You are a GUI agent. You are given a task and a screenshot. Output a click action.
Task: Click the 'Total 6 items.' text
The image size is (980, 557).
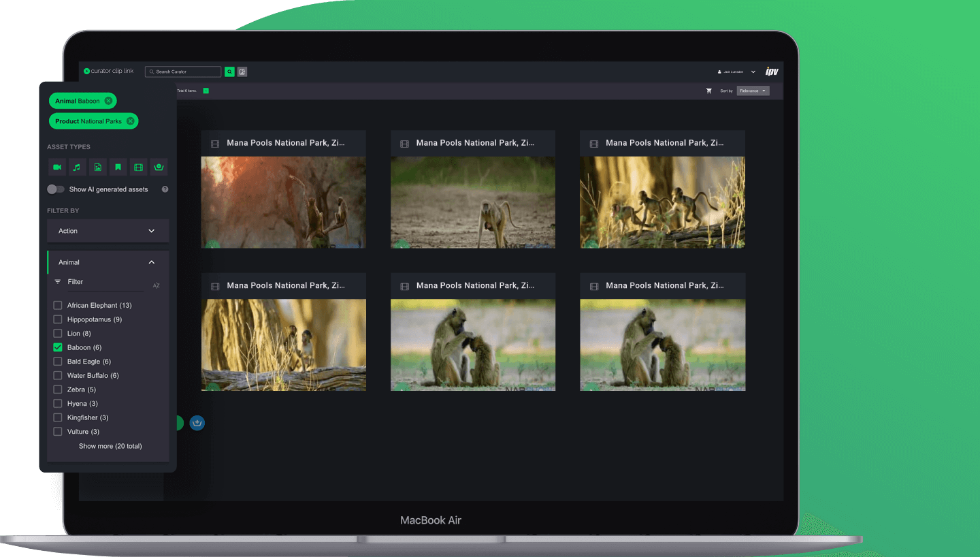tap(186, 91)
